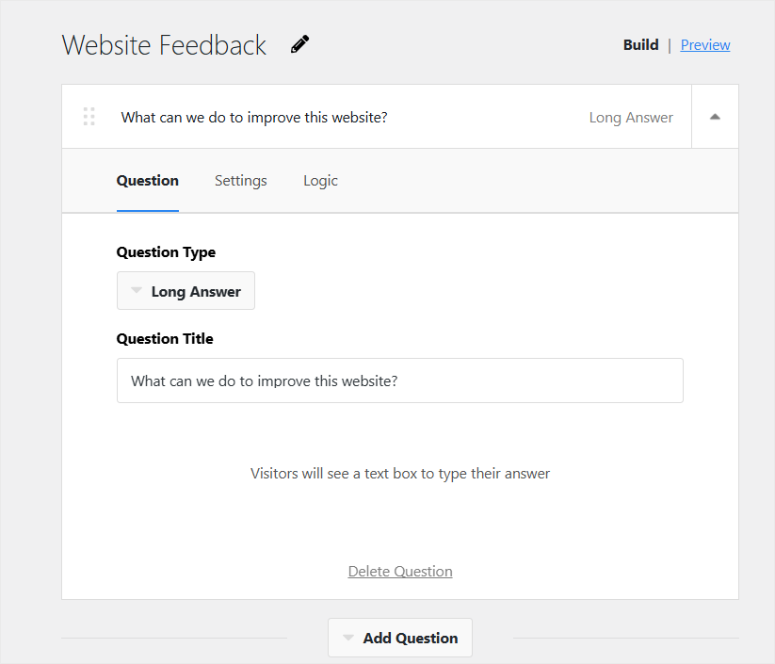Open the Add Question dropdown button

[400, 638]
